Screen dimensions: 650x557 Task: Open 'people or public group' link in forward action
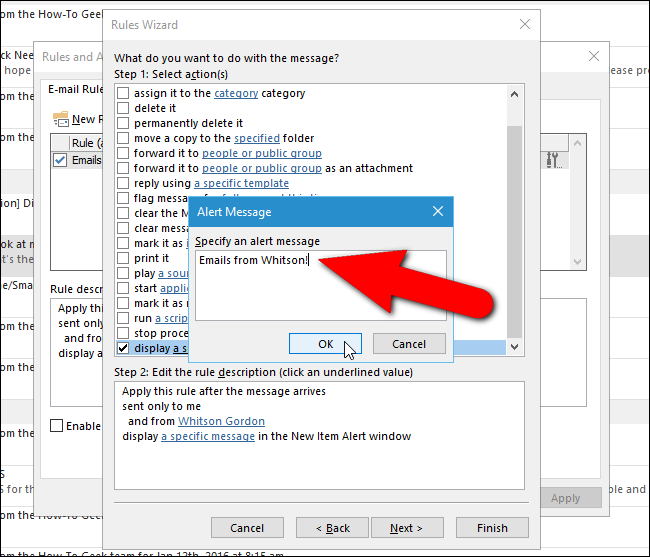[x=262, y=153]
